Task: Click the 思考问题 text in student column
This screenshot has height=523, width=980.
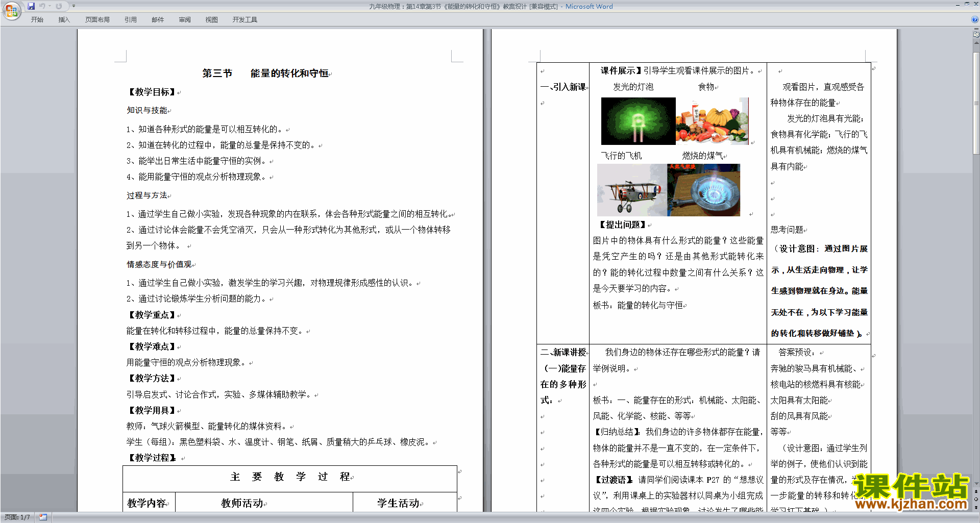Action: click(787, 230)
